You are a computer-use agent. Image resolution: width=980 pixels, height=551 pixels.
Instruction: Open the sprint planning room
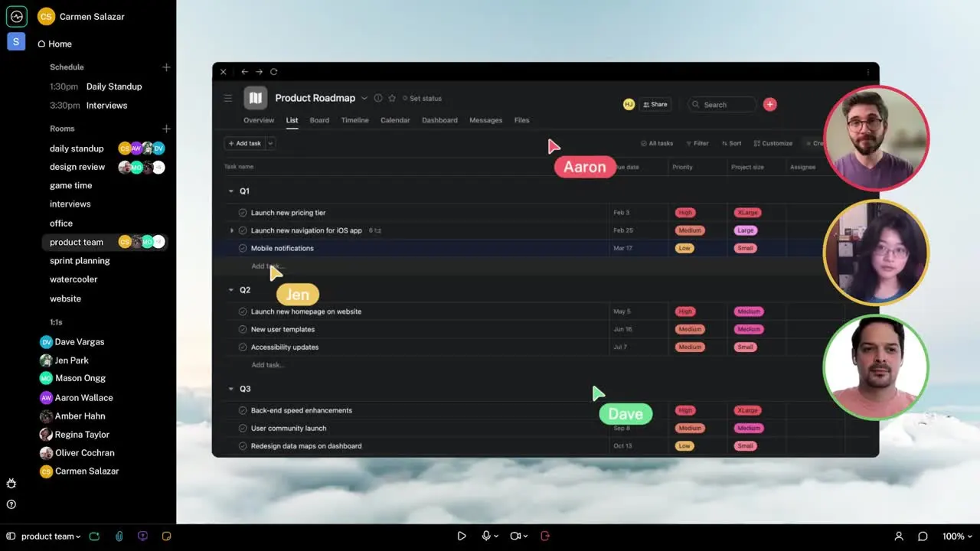coord(80,261)
